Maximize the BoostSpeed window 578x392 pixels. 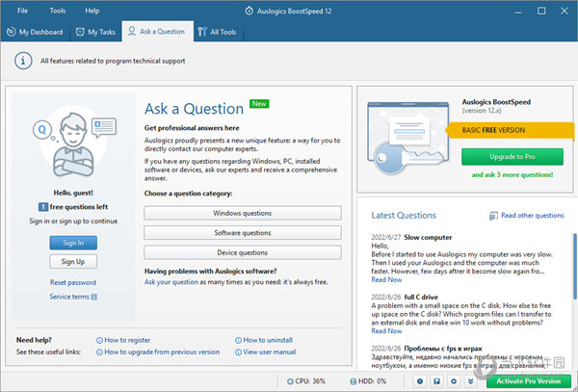pos(541,11)
